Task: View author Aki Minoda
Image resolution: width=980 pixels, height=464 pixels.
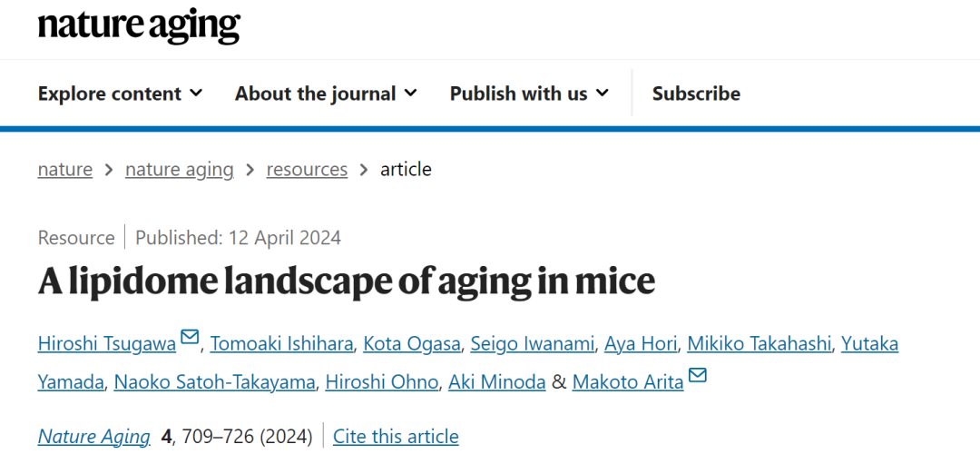Action: click(x=497, y=382)
